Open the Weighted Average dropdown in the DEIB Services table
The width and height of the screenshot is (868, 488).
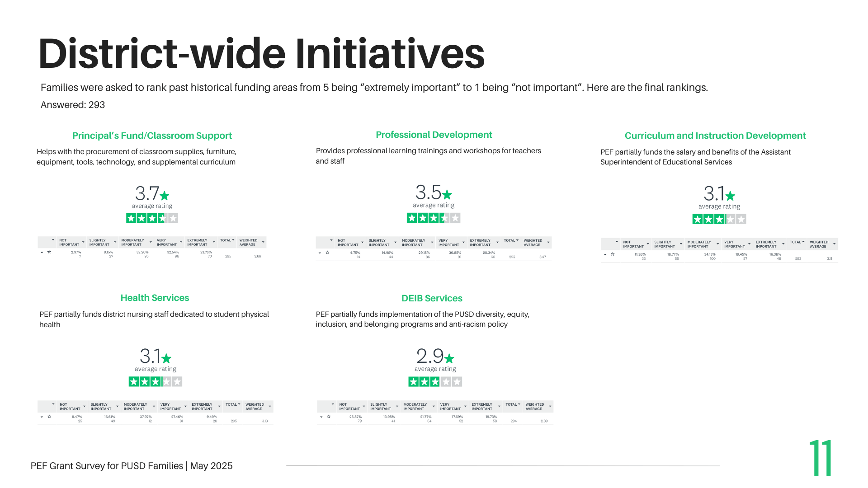point(550,407)
